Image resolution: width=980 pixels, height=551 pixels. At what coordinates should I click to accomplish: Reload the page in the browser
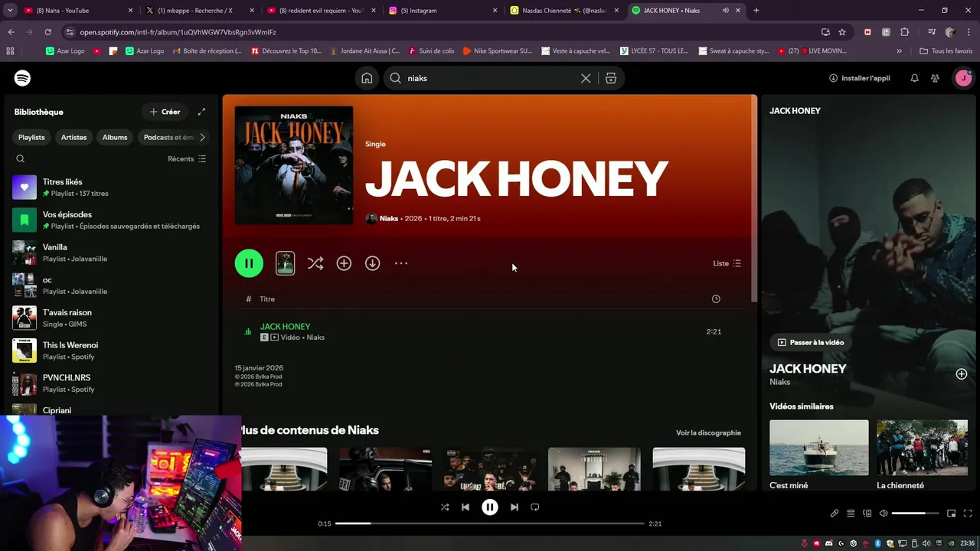(x=47, y=32)
